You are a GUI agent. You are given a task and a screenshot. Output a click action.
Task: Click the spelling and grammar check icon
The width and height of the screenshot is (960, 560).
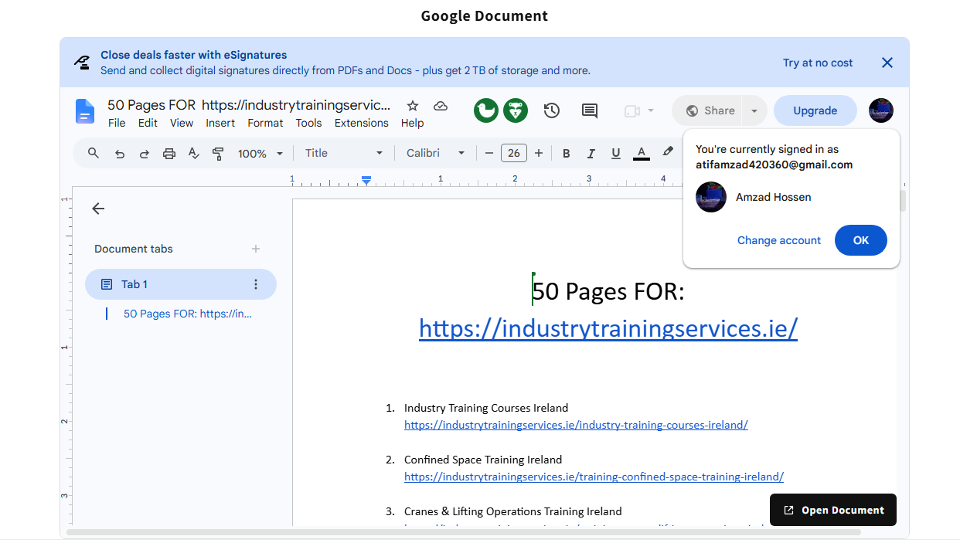tap(194, 154)
